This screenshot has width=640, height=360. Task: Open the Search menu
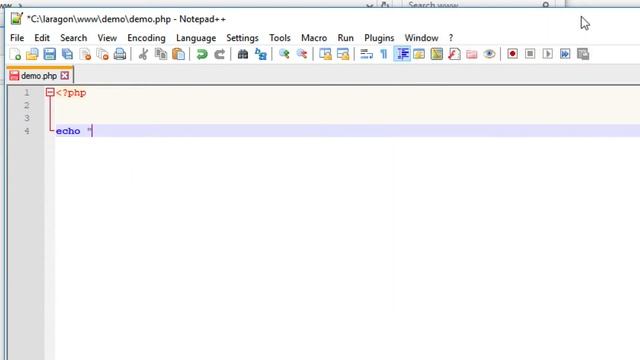coord(73,38)
